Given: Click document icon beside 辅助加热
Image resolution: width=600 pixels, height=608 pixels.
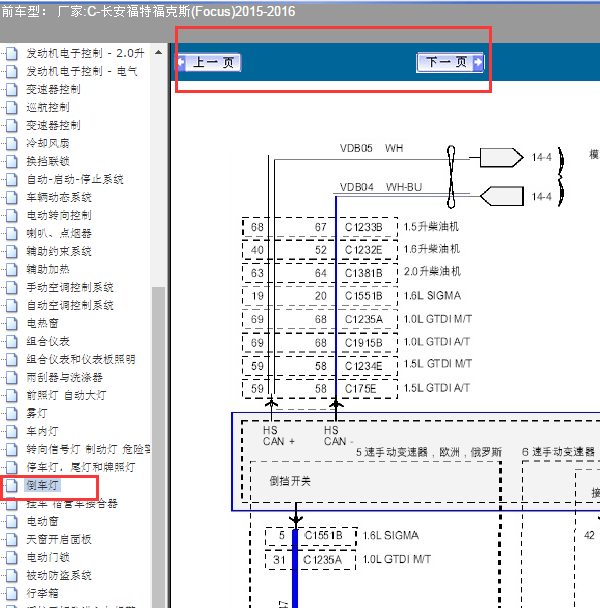Looking at the screenshot, I should coord(12,269).
